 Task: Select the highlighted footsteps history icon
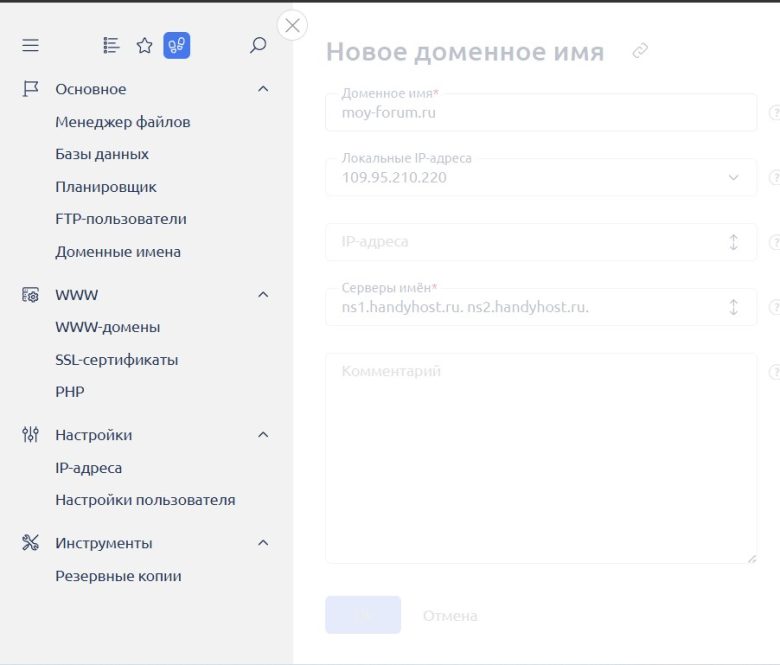tap(177, 45)
